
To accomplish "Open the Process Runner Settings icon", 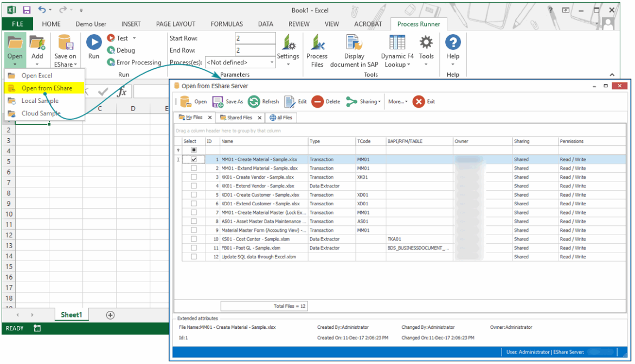I will point(288,42).
